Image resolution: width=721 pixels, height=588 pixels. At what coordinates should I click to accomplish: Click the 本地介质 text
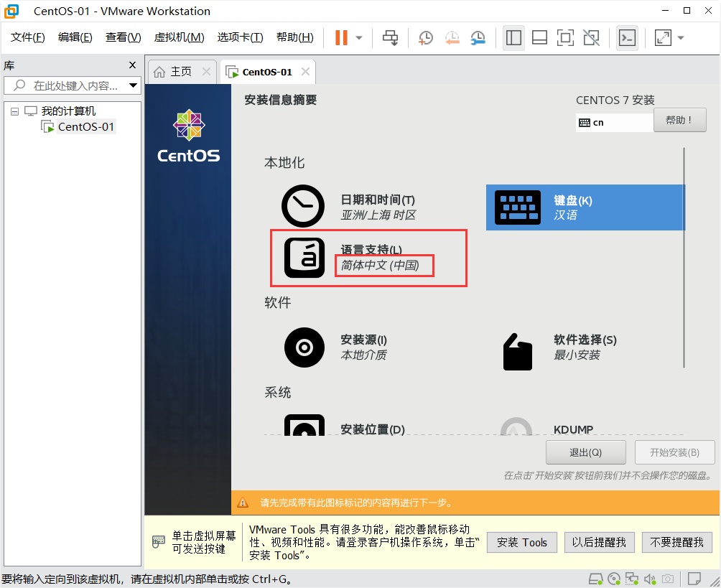point(363,355)
